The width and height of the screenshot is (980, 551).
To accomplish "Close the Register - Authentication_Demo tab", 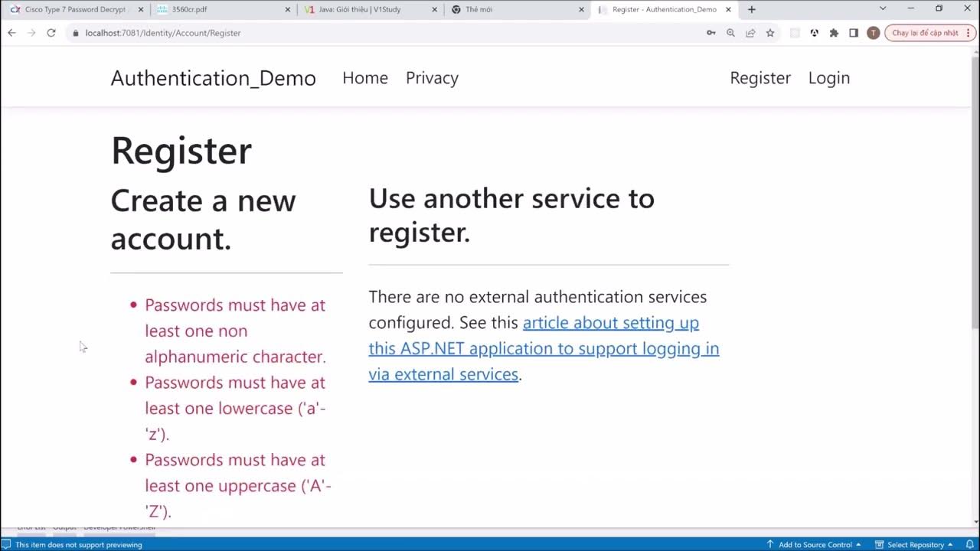I will [728, 9].
